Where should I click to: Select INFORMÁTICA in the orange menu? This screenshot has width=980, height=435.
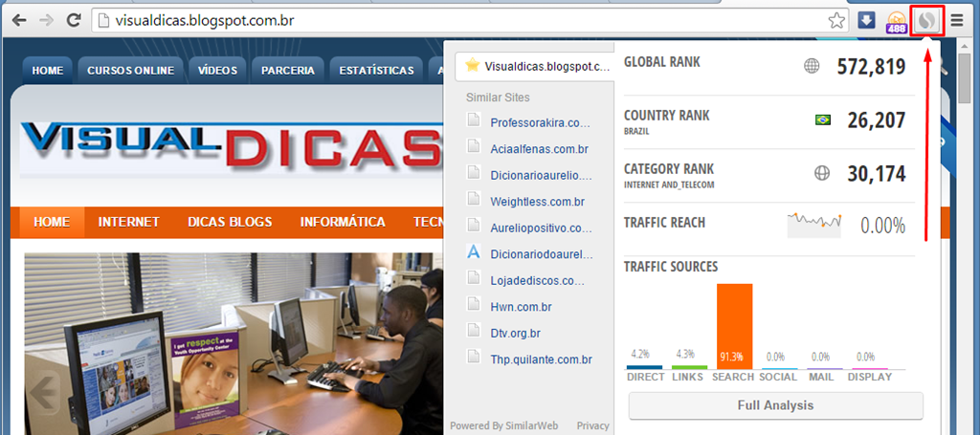point(343,222)
